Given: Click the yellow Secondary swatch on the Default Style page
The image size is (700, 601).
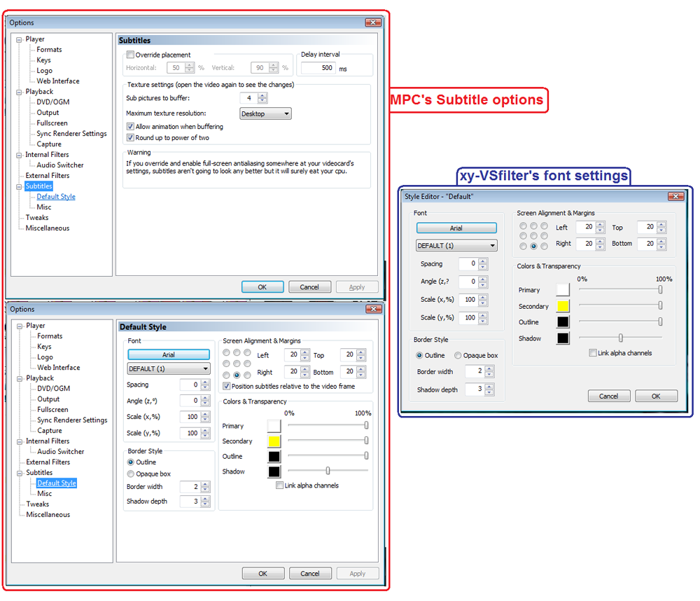Looking at the screenshot, I should pos(274,441).
